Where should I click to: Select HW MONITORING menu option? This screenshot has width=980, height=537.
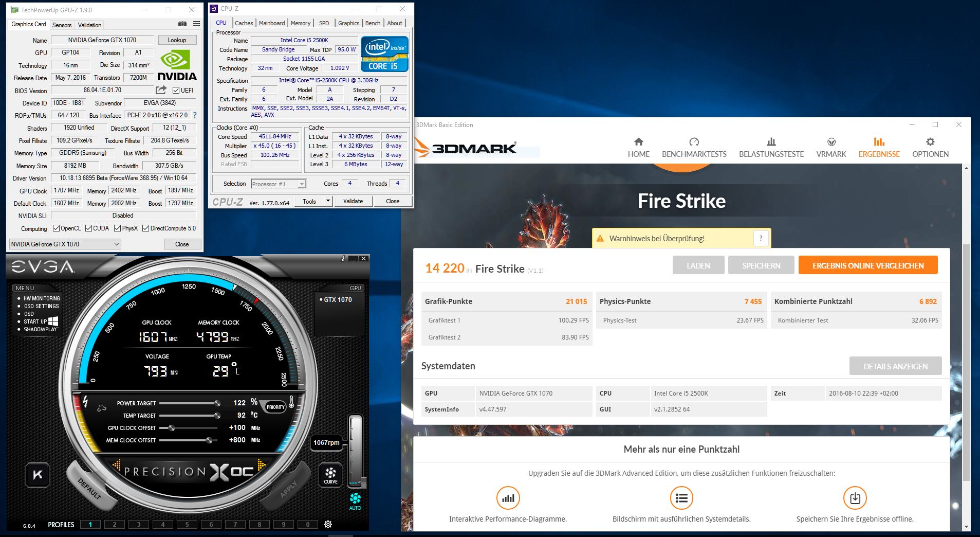pos(41,298)
